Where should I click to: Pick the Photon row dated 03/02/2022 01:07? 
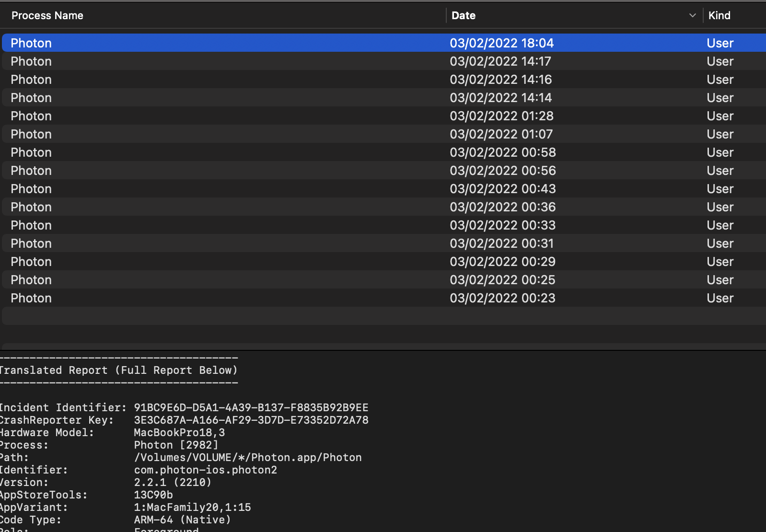click(383, 134)
